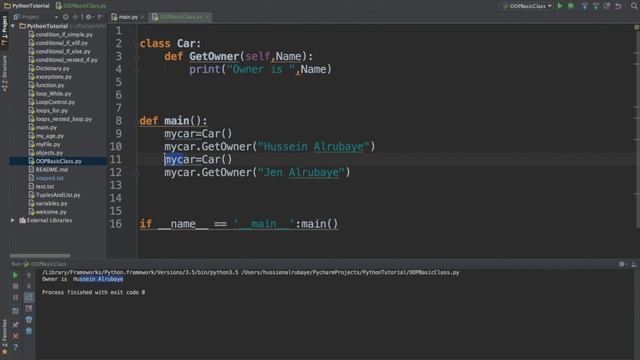The image size is (640, 360).
Task: Select Dictionary.py in project tree
Action: (x=49, y=69)
